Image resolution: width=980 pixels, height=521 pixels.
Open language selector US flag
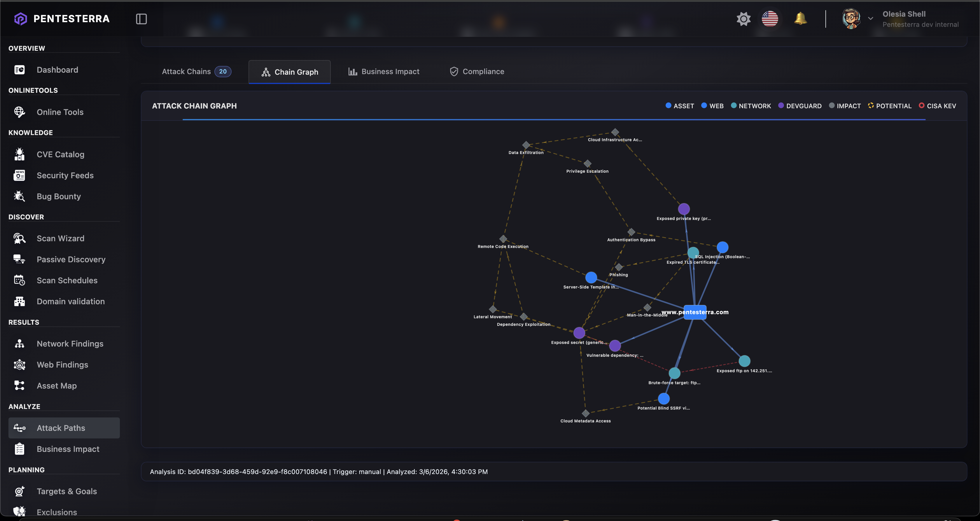pos(770,19)
